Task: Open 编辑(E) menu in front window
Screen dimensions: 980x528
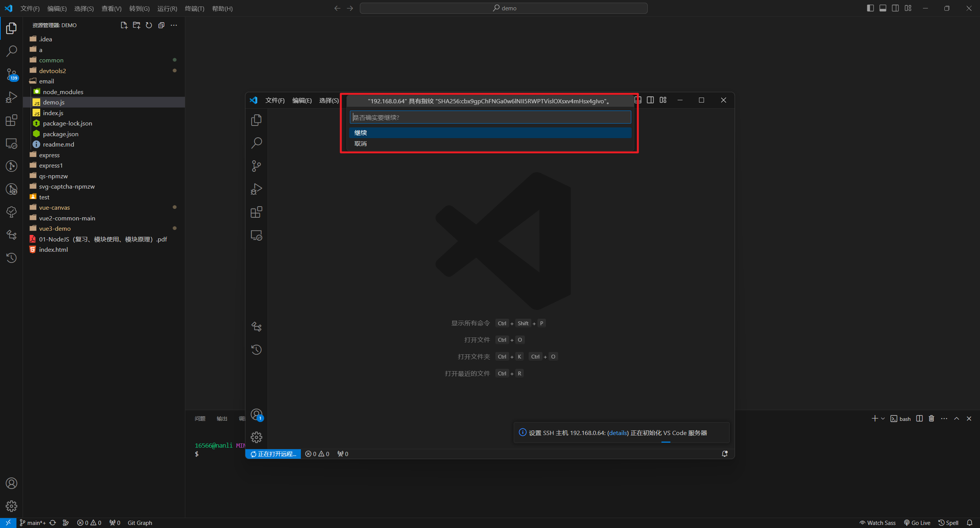Action: point(302,100)
